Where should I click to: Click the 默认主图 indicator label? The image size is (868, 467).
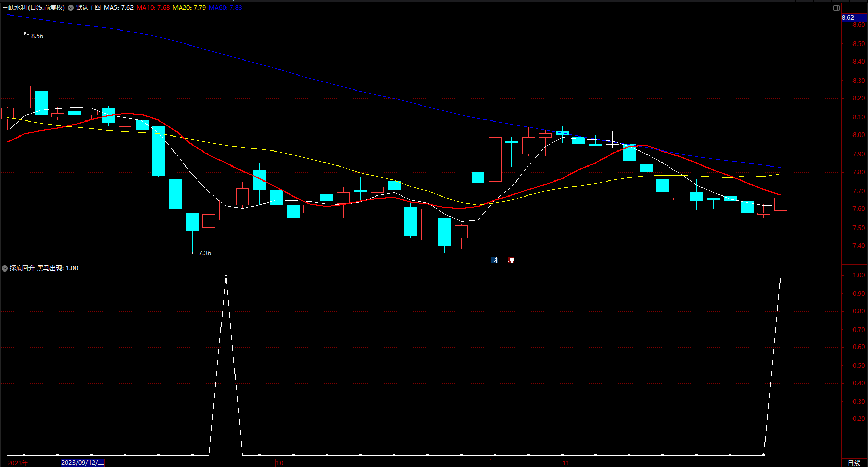click(88, 8)
